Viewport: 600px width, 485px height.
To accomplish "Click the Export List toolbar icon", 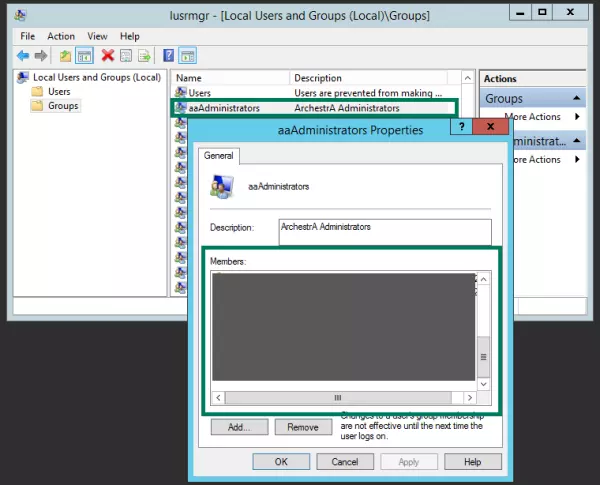I will click(145, 55).
